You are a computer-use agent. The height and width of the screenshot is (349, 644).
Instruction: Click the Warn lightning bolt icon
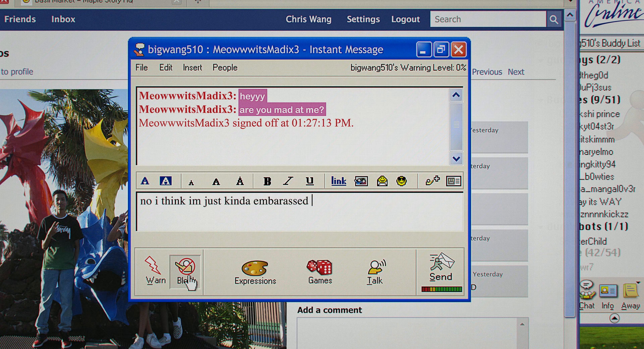[x=153, y=266]
